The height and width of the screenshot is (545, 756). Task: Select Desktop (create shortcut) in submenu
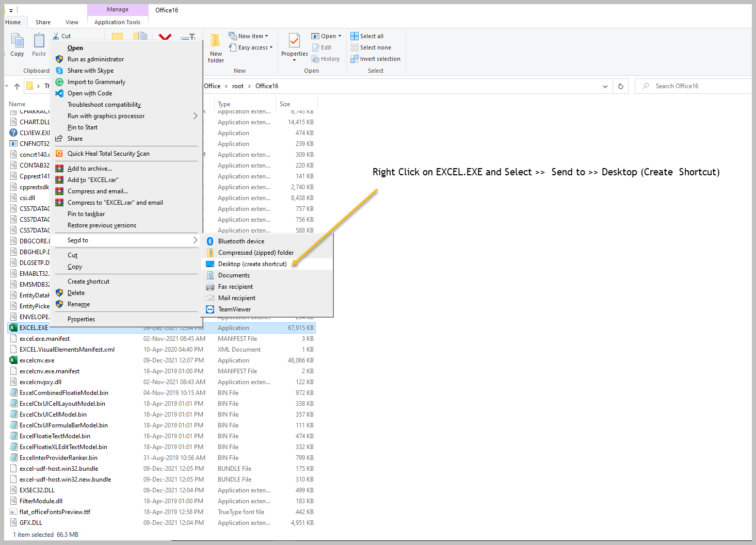click(267, 264)
